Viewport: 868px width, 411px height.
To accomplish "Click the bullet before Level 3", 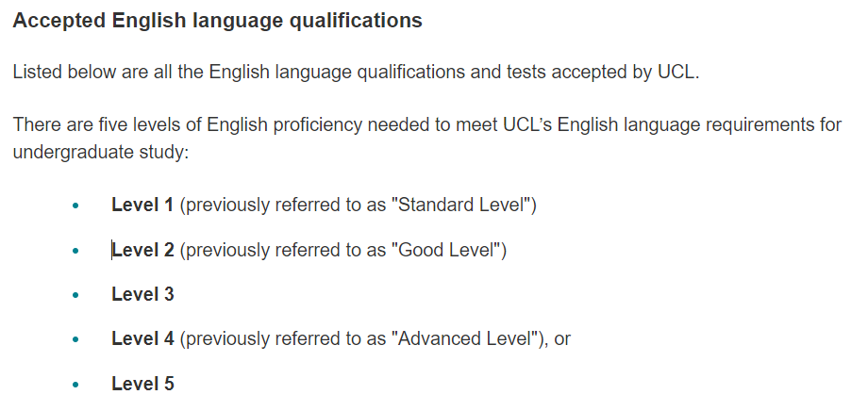I will pos(75,295).
